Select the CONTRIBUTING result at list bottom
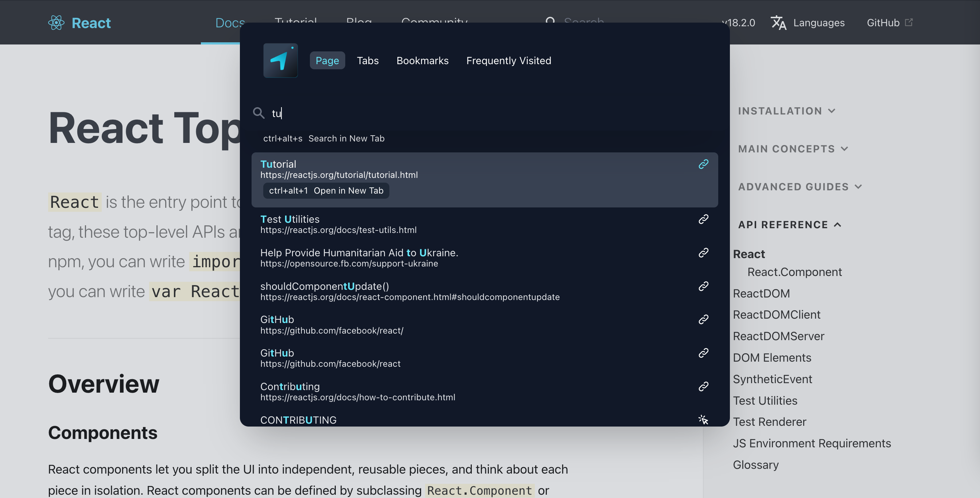 pos(485,420)
